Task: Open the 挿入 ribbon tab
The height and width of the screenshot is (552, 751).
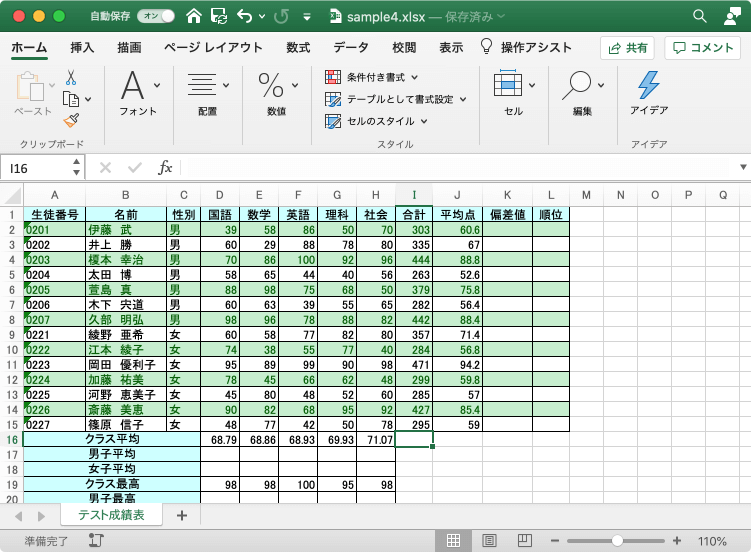Action: tap(82, 47)
